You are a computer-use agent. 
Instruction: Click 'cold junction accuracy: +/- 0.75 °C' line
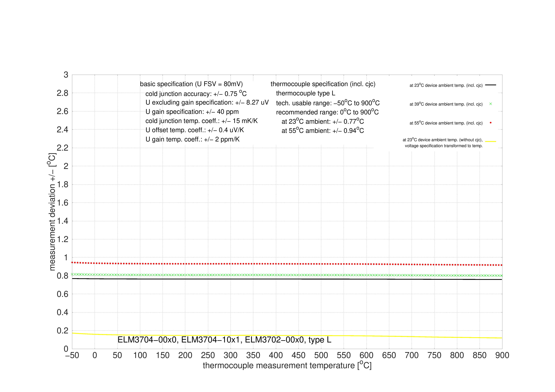pyautogui.click(x=196, y=93)
